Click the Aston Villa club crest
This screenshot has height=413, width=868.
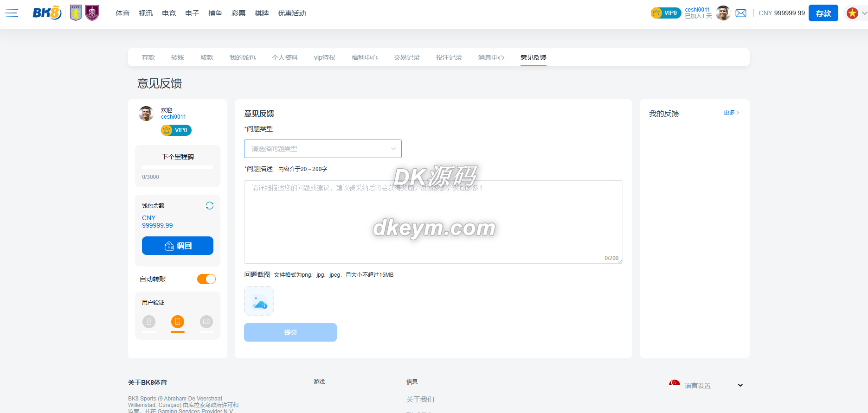coord(76,13)
